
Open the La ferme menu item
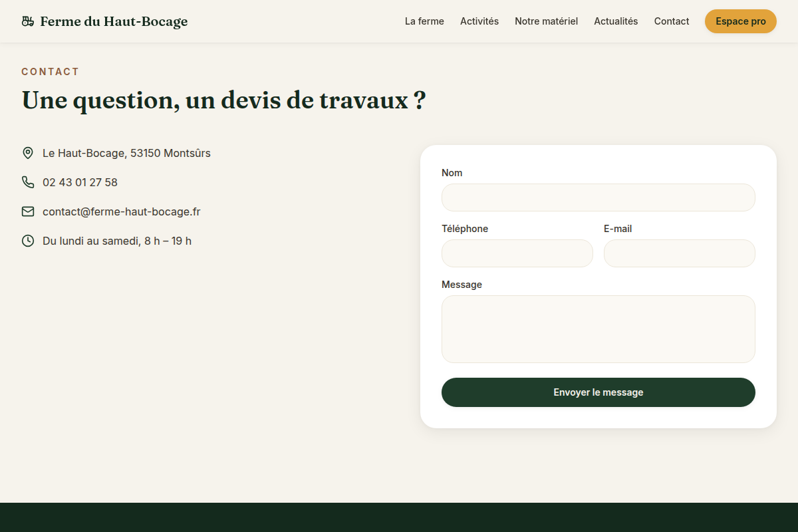point(424,21)
